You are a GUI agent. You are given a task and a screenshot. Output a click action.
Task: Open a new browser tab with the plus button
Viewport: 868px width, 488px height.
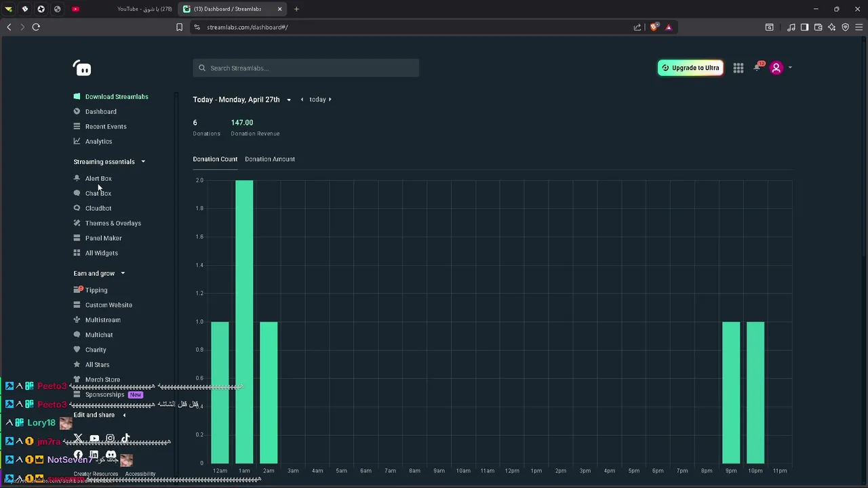(296, 9)
